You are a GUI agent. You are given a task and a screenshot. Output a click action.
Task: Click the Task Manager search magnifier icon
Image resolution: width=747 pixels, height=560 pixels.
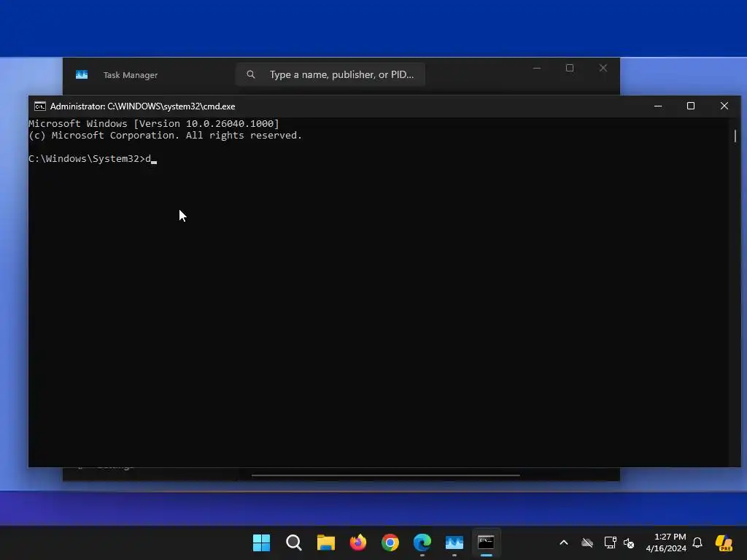(x=251, y=74)
